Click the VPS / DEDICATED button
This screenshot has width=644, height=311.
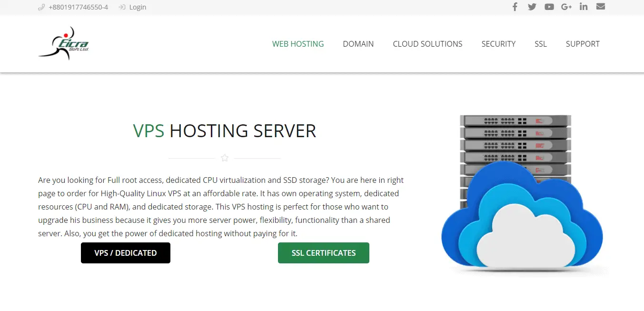(x=126, y=253)
